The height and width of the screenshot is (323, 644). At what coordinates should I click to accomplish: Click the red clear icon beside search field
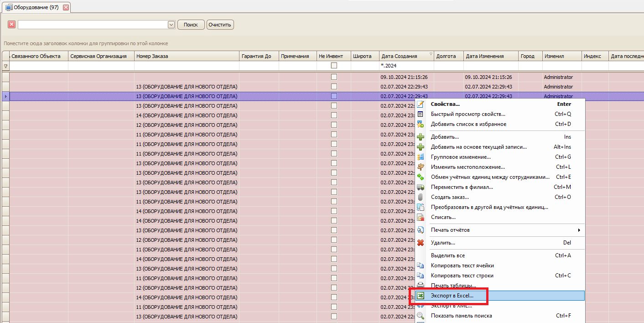tap(12, 25)
